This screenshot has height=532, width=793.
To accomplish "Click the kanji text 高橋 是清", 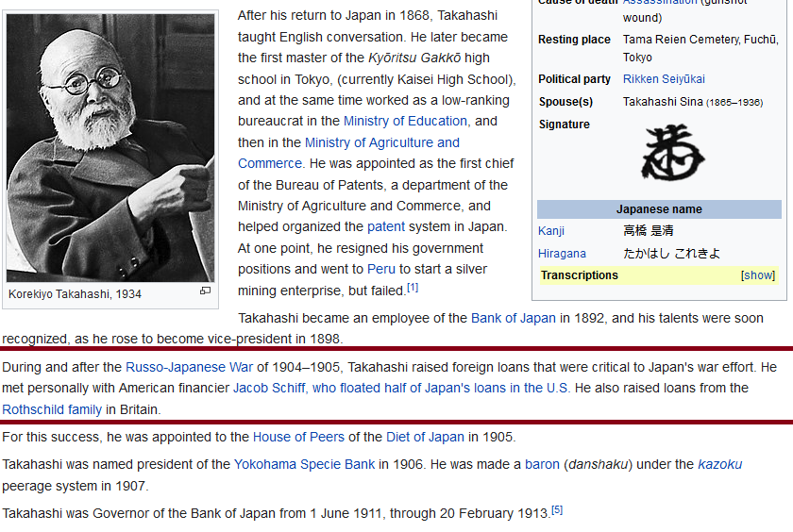I will pos(648,231).
